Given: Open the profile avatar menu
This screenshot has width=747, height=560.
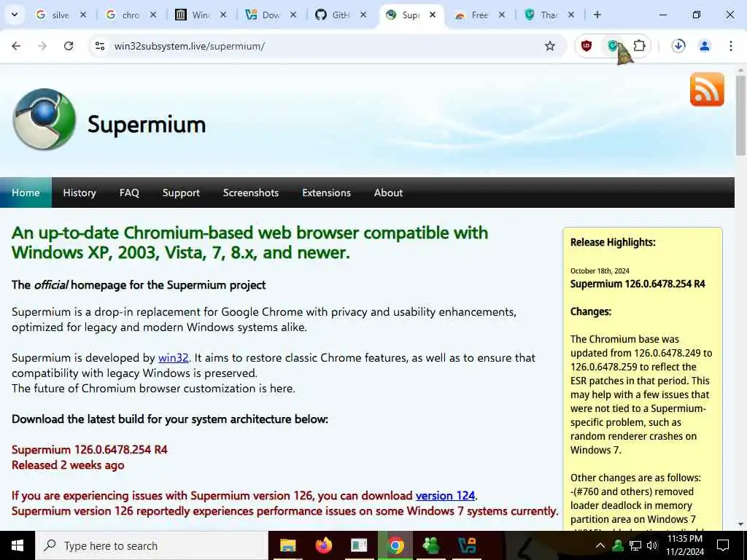Looking at the screenshot, I should 705,46.
